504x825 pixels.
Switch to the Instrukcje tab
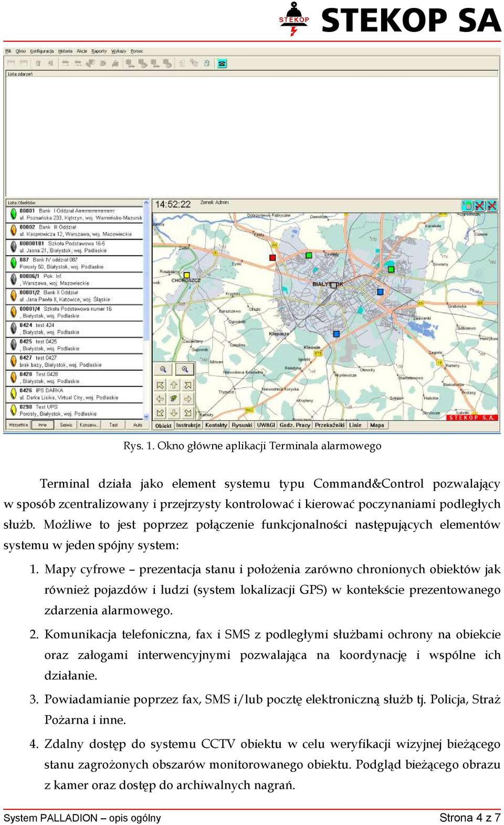(x=188, y=425)
